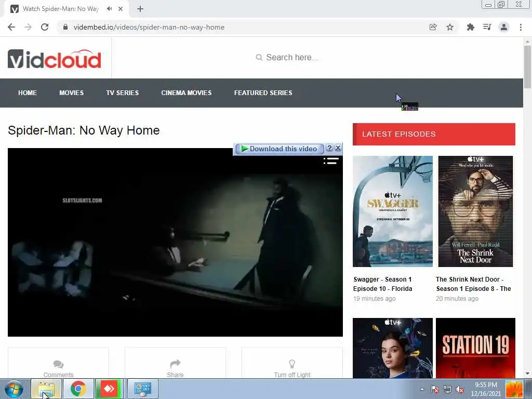
Task: Open the Apple TV+ poster with the woman's face
Action: click(393, 348)
